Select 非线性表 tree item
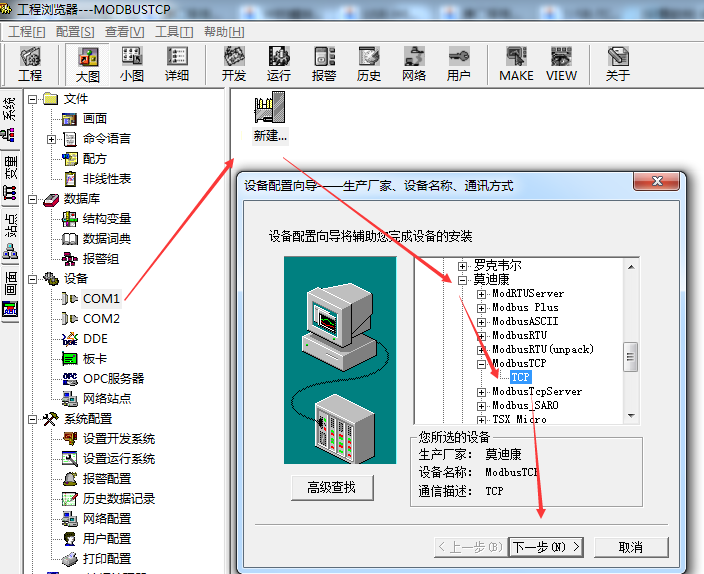 [x=107, y=179]
